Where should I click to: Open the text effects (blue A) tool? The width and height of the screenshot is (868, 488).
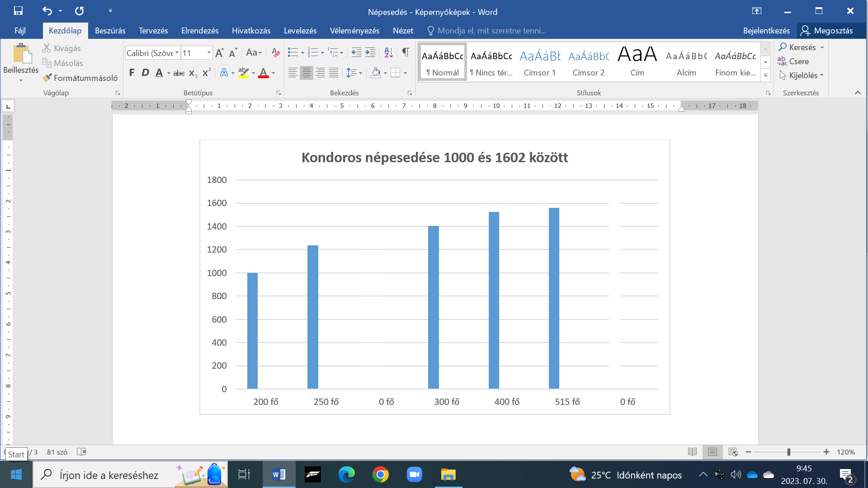click(224, 73)
